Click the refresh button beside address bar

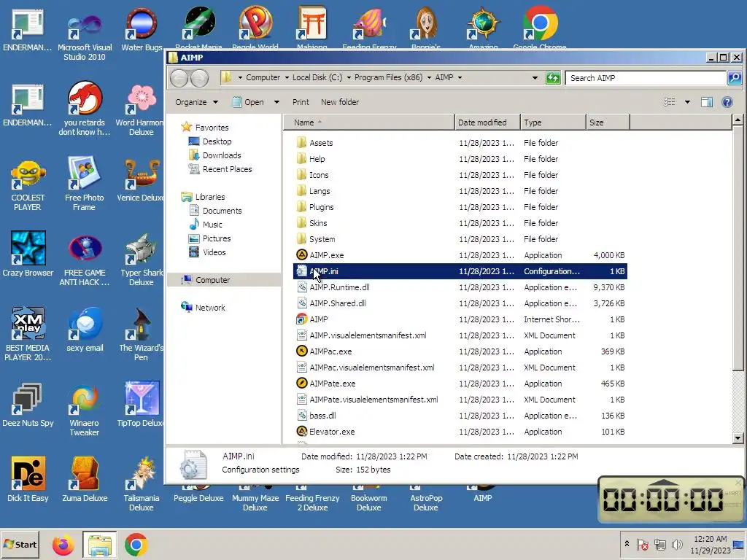pos(553,77)
